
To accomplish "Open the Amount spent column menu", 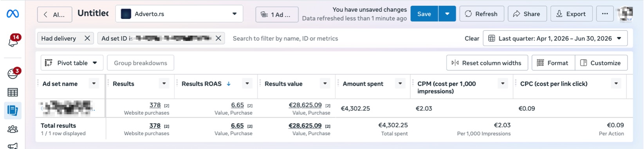I will (x=400, y=84).
